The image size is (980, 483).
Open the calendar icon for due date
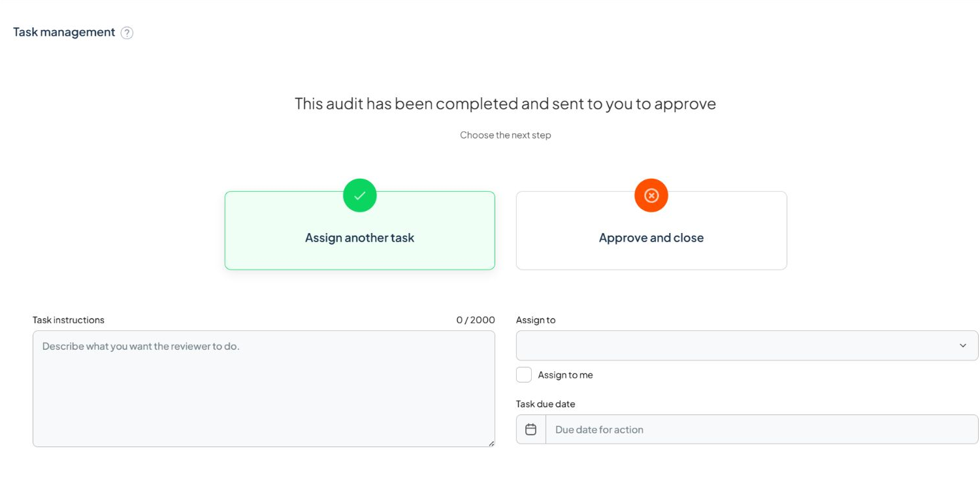click(x=531, y=429)
